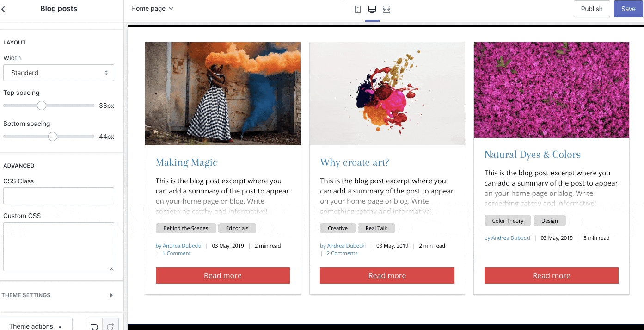The height and width of the screenshot is (330, 644).
Task: Select the desktop preview icon
Action: click(x=372, y=9)
